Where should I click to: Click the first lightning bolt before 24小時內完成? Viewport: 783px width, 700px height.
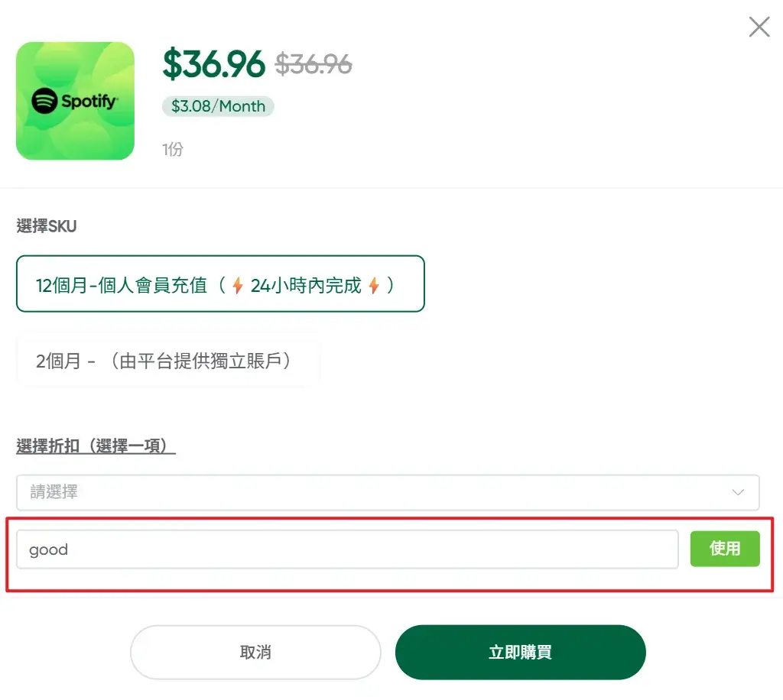[238, 286]
